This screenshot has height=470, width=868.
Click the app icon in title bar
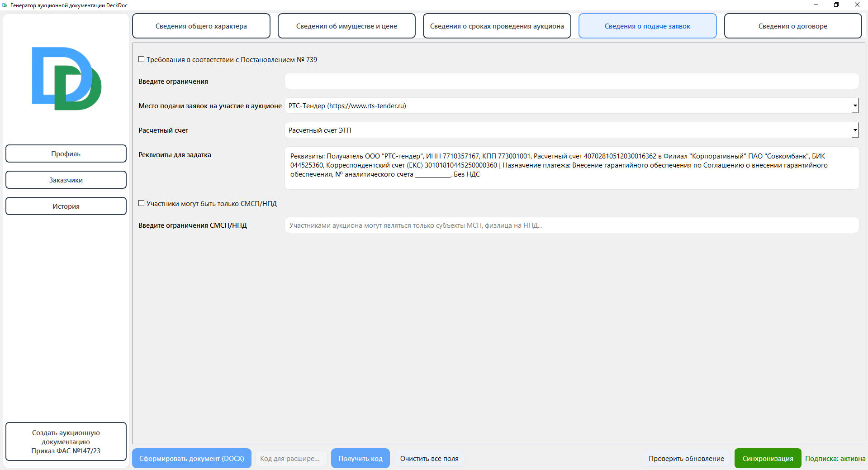click(x=5, y=5)
